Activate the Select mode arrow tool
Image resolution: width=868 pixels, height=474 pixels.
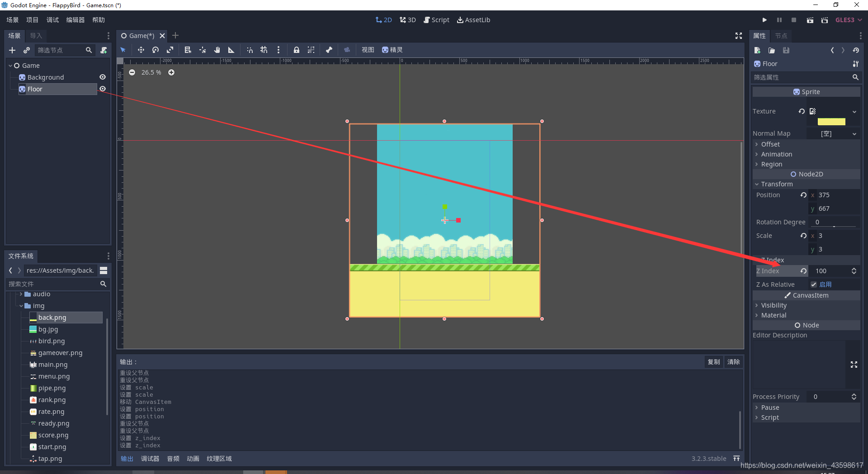(123, 50)
